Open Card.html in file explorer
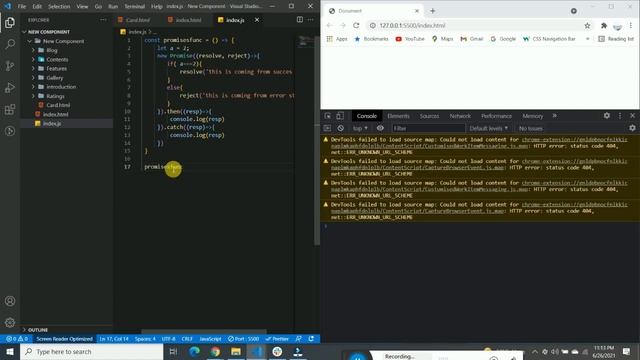The height and width of the screenshot is (360, 640). coord(58,105)
